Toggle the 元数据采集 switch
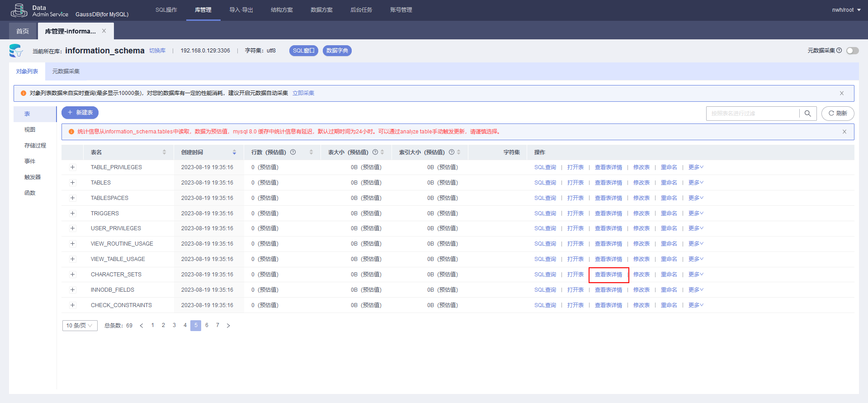This screenshot has height=403, width=868. click(x=852, y=51)
